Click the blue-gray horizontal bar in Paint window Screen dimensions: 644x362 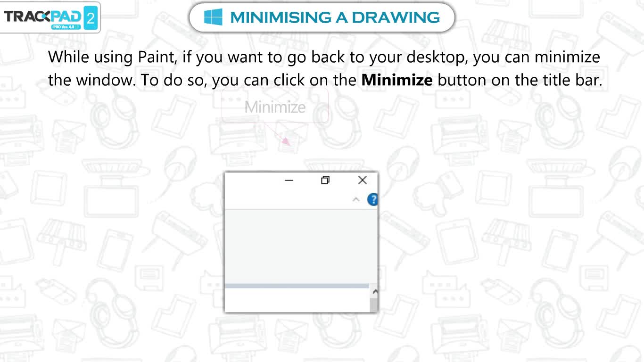click(297, 286)
